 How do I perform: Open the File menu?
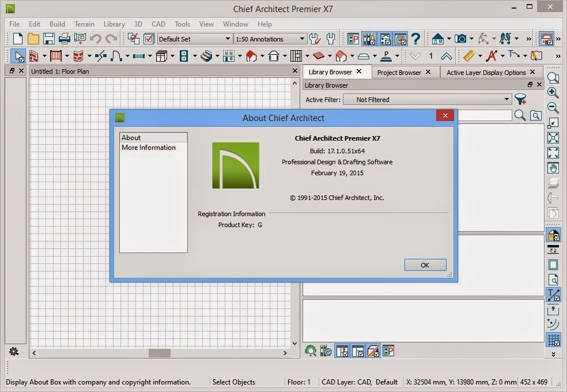[14, 24]
